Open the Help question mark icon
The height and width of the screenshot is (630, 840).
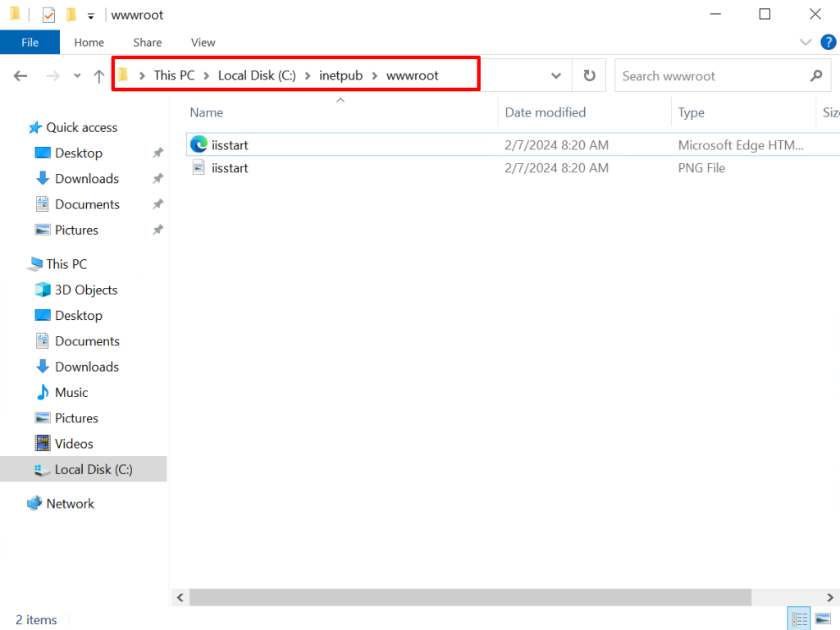(827, 42)
